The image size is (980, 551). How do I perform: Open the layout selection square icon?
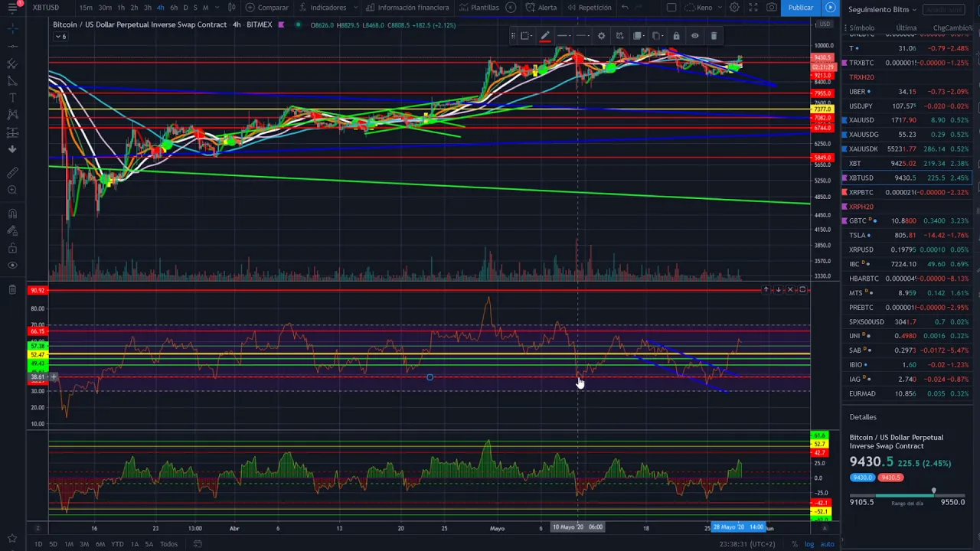click(671, 8)
